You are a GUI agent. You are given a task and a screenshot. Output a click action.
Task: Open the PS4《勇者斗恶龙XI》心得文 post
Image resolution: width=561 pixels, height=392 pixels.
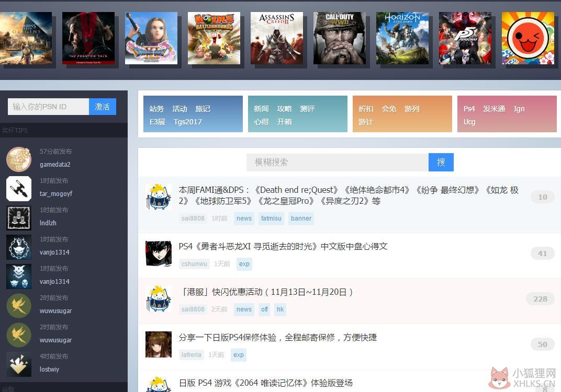[283, 246]
